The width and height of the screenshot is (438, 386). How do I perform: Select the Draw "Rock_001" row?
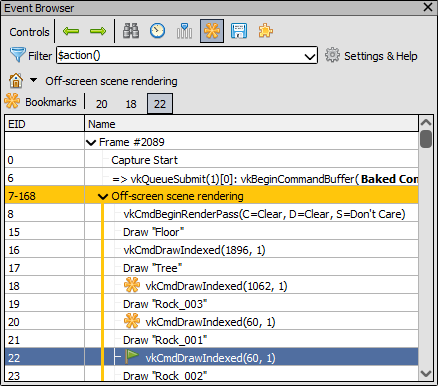tap(212, 340)
